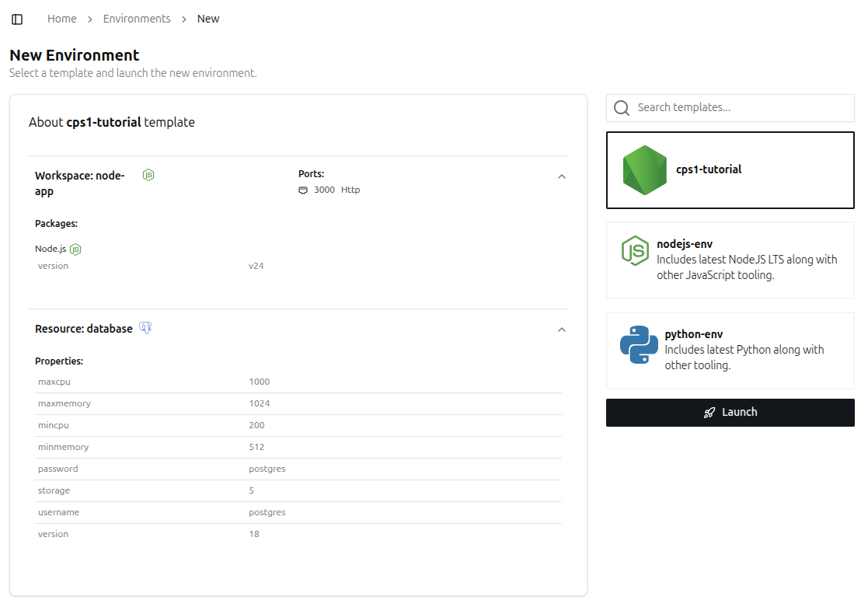Click the search magnifier icon
868x607 pixels.
point(622,108)
